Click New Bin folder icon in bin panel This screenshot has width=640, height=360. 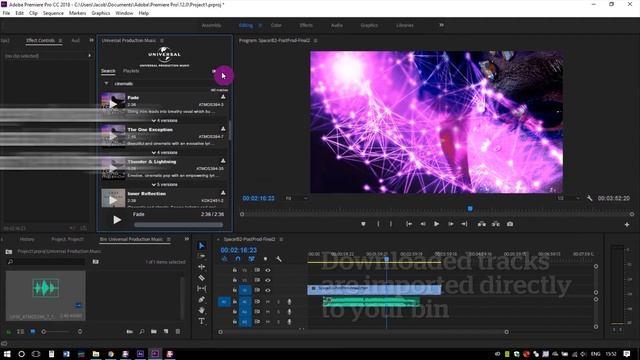[x=153, y=331]
